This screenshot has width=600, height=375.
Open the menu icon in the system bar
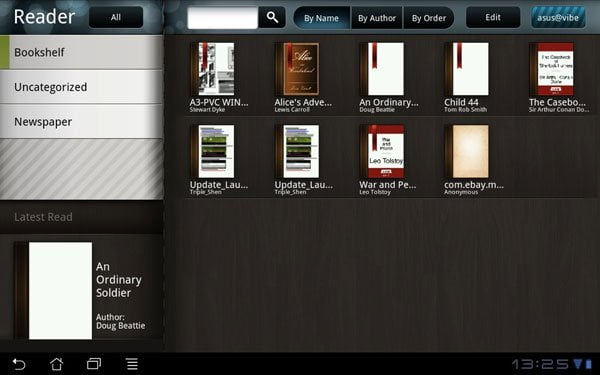[x=132, y=364]
